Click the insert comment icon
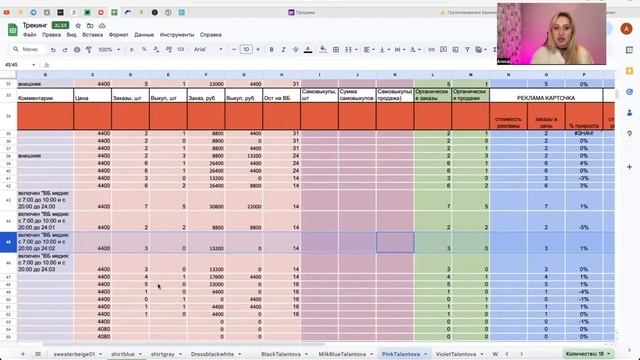This screenshot has width=640, height=360. pyautogui.click(x=443, y=49)
